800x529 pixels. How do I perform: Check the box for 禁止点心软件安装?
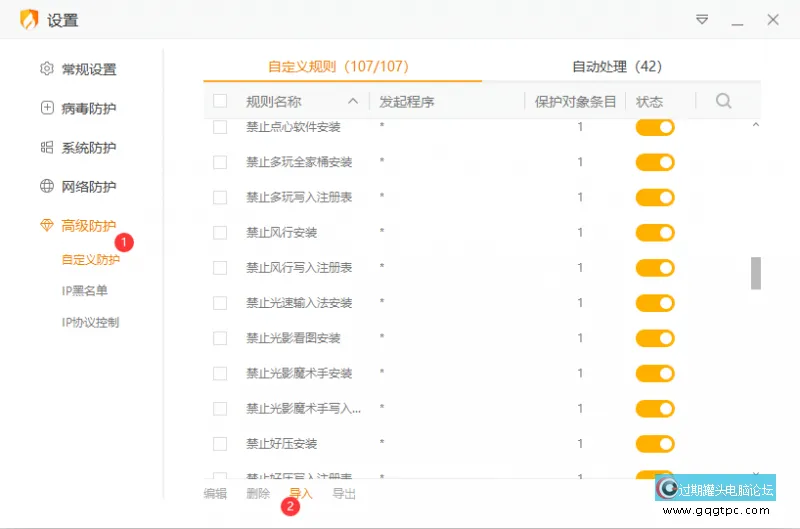pyautogui.click(x=220, y=127)
